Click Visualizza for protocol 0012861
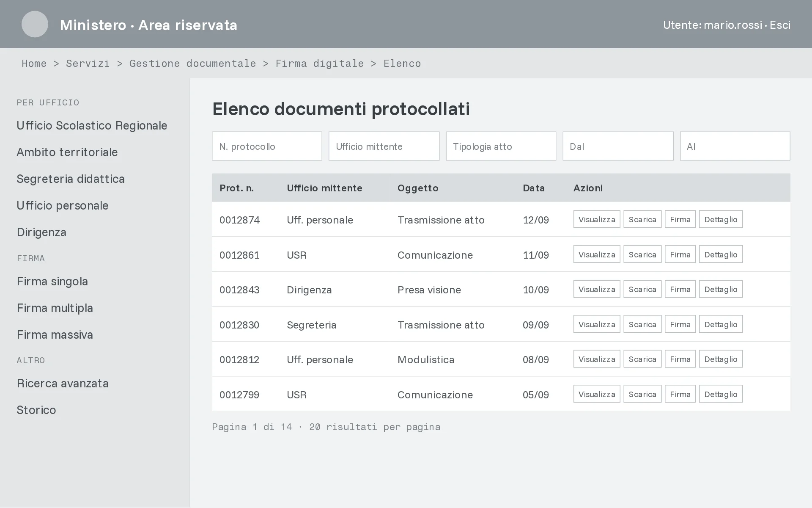The image size is (812, 508). pyautogui.click(x=597, y=254)
